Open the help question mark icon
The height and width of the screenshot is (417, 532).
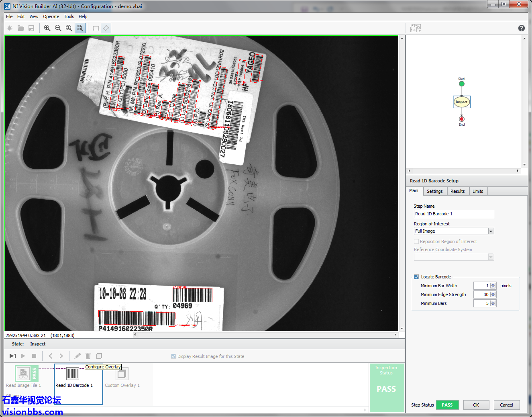pyautogui.click(x=521, y=28)
